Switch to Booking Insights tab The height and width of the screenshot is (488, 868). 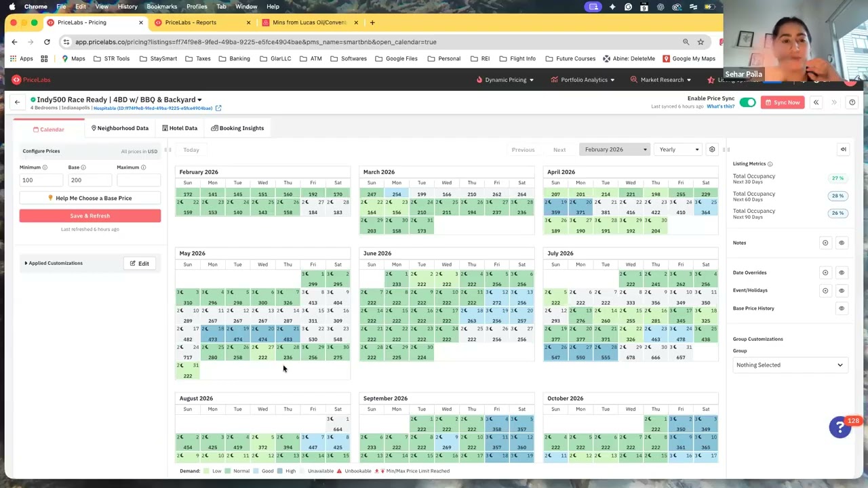(237, 128)
